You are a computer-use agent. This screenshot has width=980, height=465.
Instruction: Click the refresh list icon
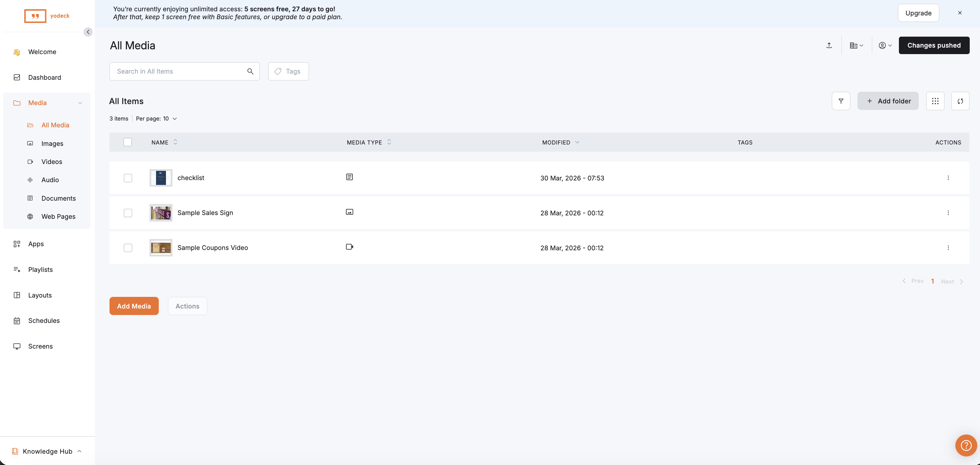pos(960,101)
